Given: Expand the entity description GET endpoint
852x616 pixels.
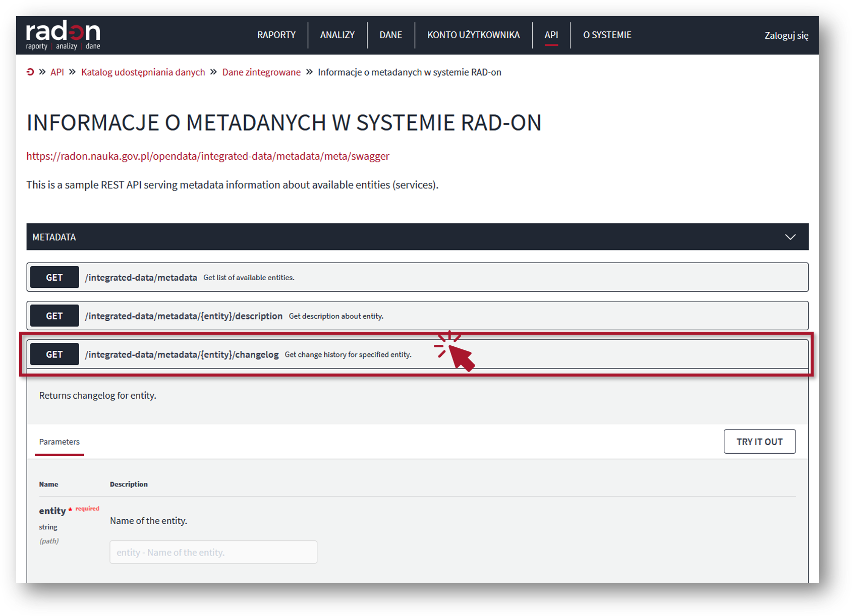Looking at the screenshot, I should click(x=418, y=316).
